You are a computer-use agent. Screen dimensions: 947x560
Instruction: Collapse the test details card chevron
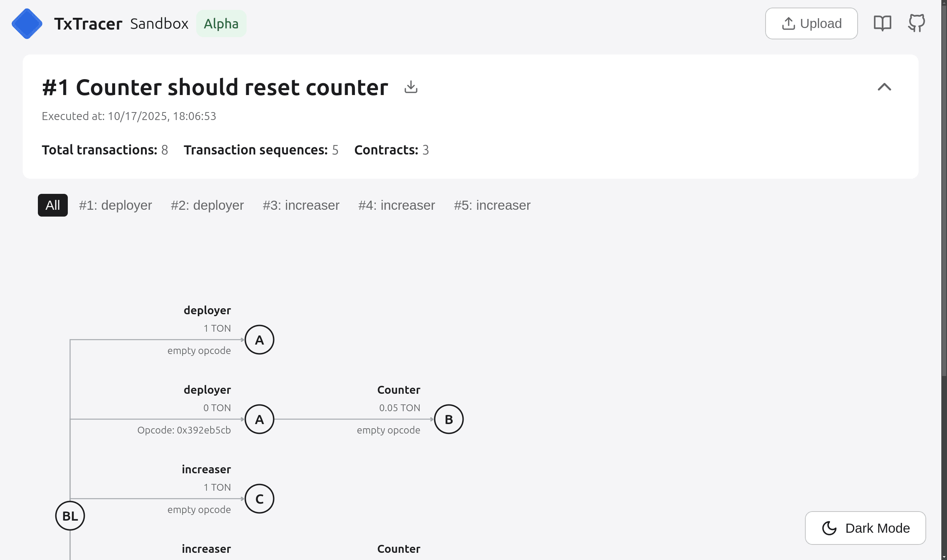[x=884, y=87]
